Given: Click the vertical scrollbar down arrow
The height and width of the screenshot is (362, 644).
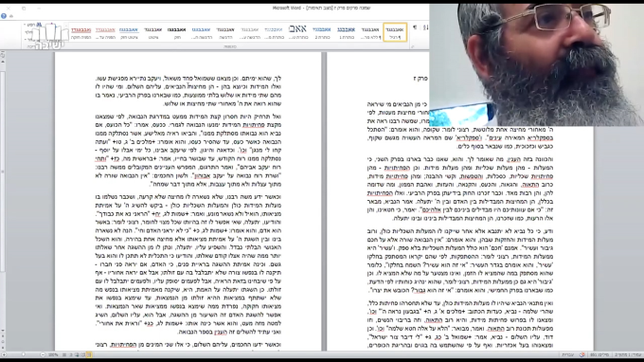Looking at the screenshot, I should pos(3,331).
